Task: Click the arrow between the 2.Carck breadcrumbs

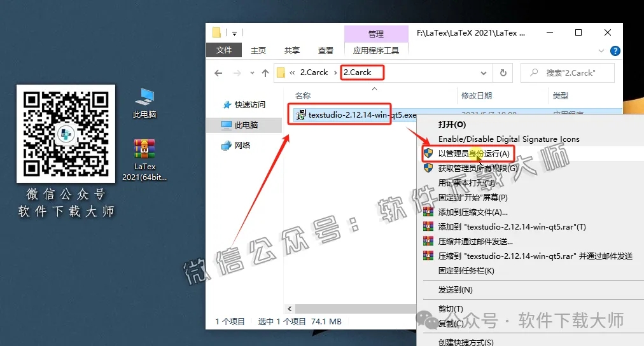Action: pos(335,73)
